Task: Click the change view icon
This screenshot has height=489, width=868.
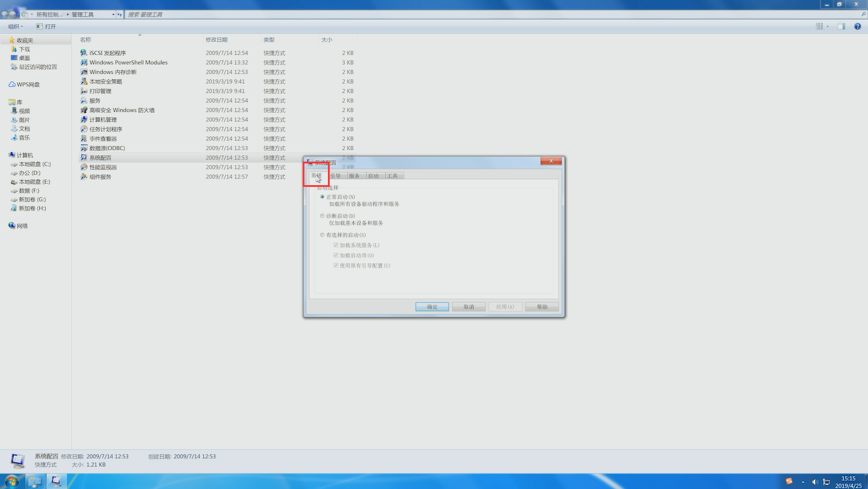Action: (x=820, y=27)
